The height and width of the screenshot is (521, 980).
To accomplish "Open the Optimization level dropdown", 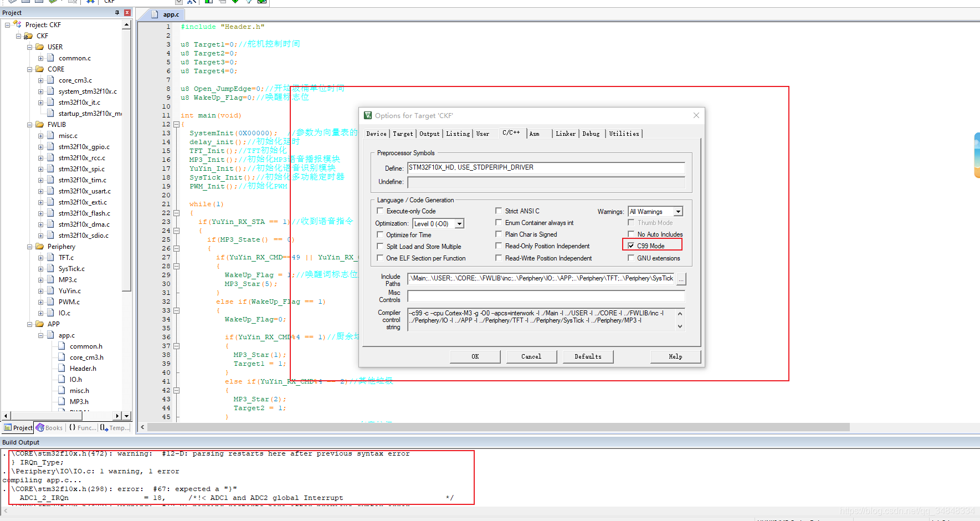I will (459, 223).
